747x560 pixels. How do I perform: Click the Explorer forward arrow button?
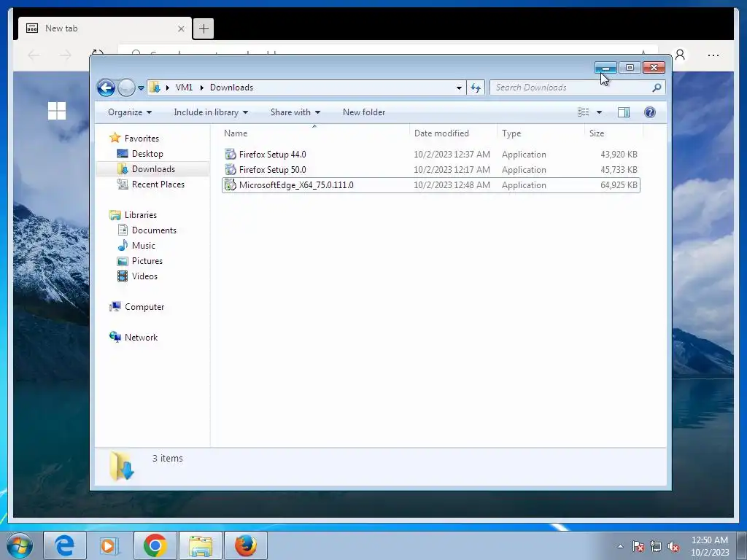coord(126,87)
